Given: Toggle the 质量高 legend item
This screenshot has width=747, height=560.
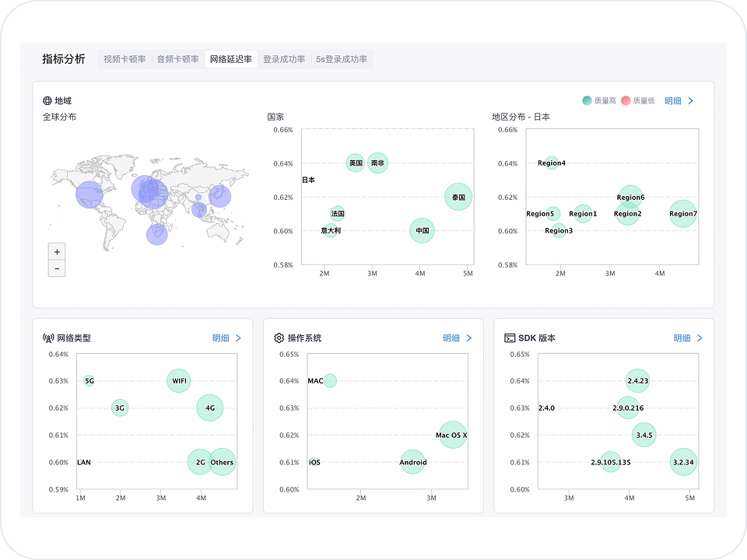Looking at the screenshot, I should pyautogui.click(x=599, y=100).
